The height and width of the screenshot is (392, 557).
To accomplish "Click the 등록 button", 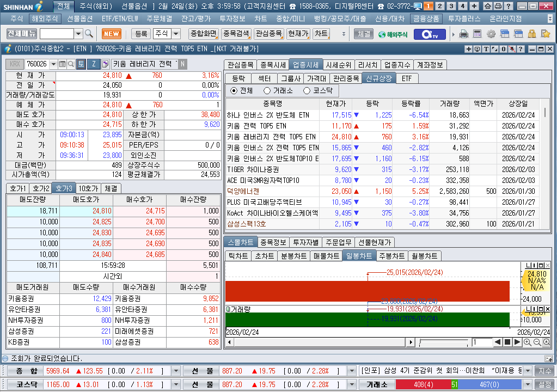I will 141,34.
